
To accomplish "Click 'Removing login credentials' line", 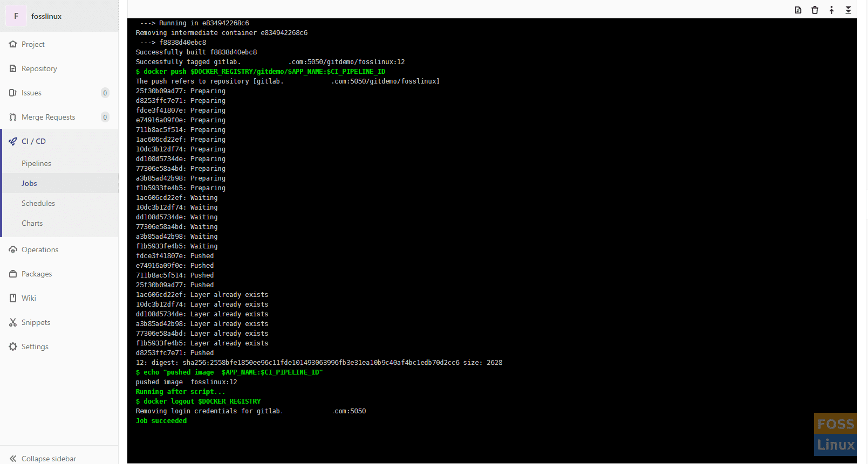I will point(251,411).
